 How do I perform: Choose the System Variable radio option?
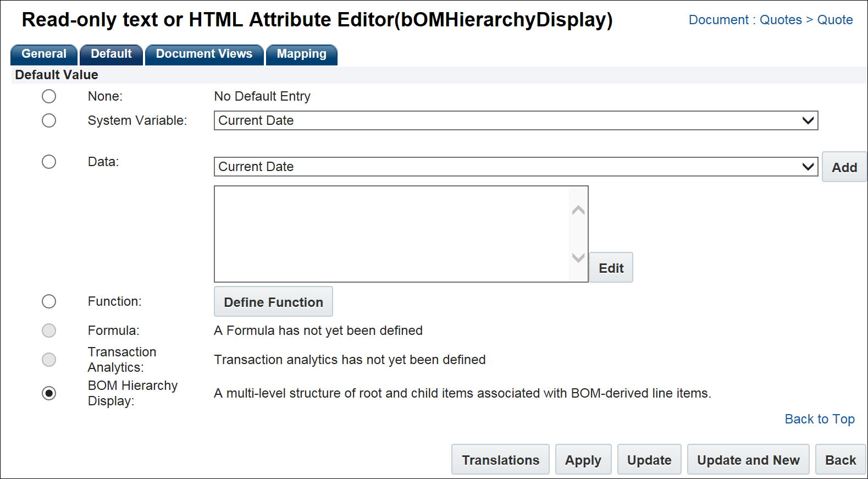49,120
